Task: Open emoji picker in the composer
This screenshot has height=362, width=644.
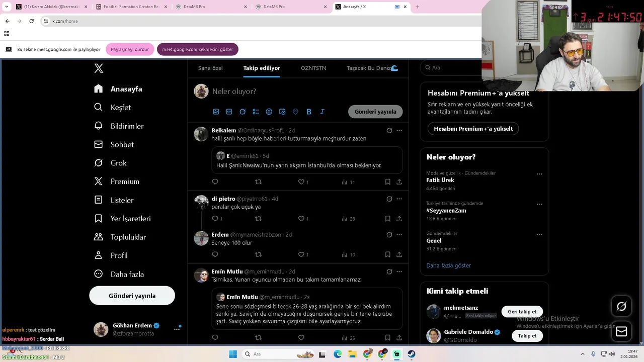Action: pyautogui.click(x=269, y=112)
